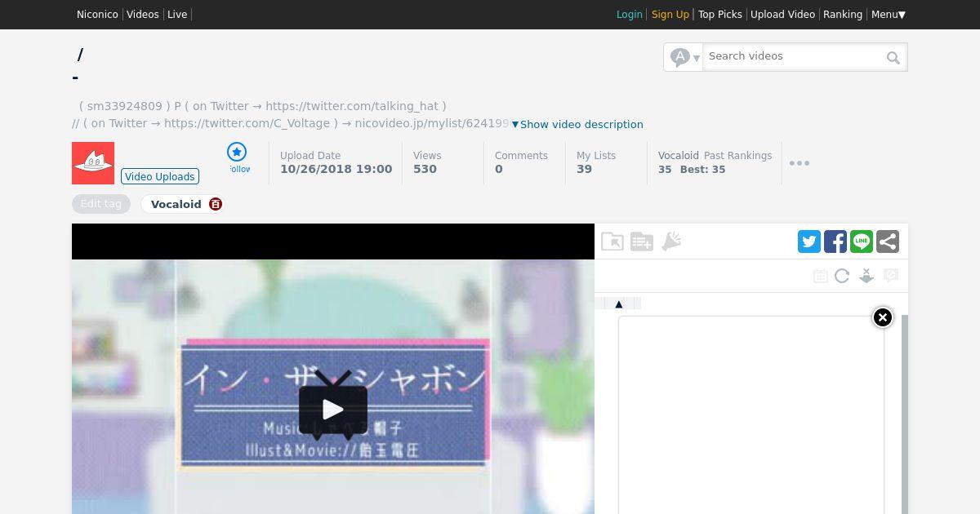The width and height of the screenshot is (980, 514).
Task: Click upload date 10/26/2018 19:00
Action: (336, 169)
